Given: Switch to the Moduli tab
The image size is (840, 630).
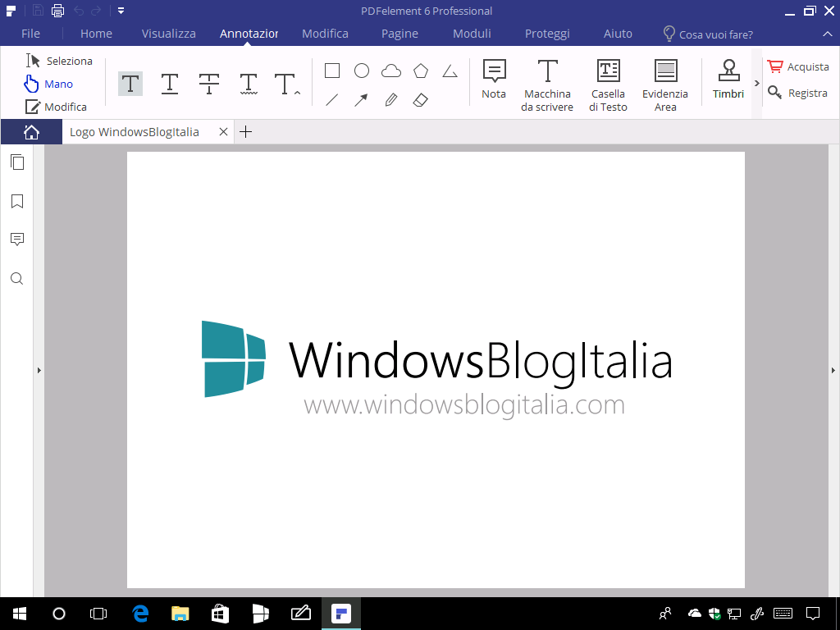Looking at the screenshot, I should tap(472, 33).
